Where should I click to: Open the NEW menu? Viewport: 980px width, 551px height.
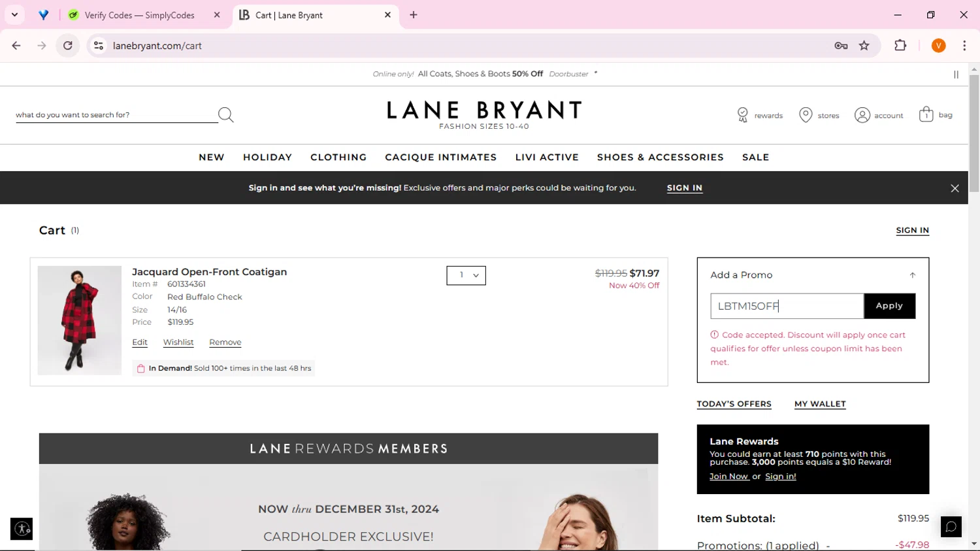(212, 158)
